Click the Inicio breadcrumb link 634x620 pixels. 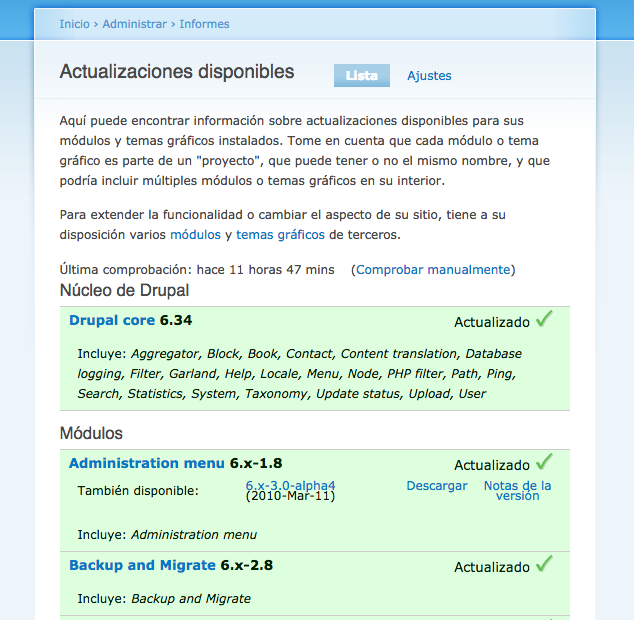(x=74, y=24)
